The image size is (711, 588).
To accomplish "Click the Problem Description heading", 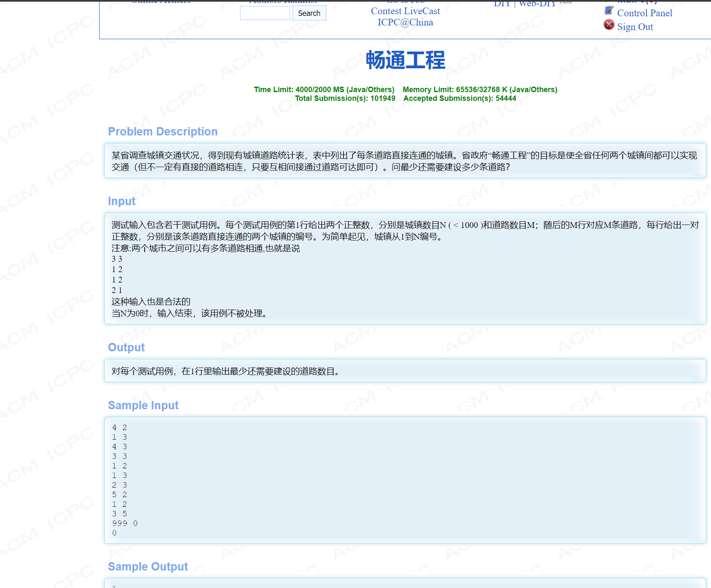I will point(163,132).
